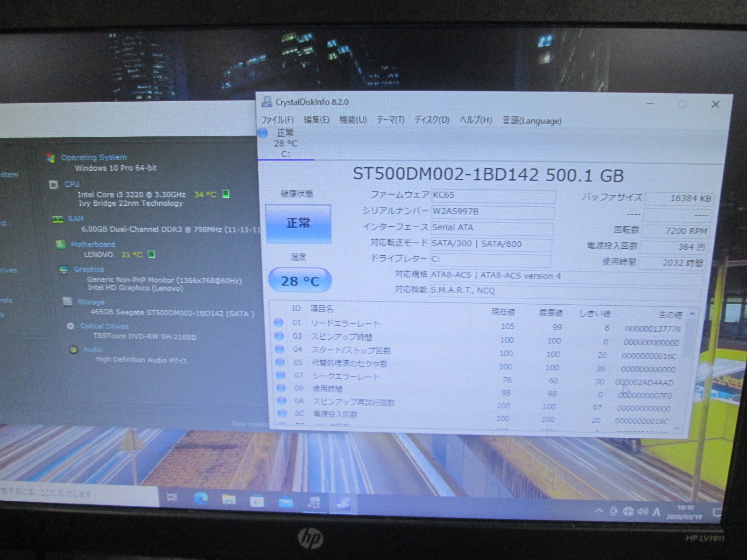Click the 正常 health status button
Viewport: 747px width, 560px height.
pos(298,224)
